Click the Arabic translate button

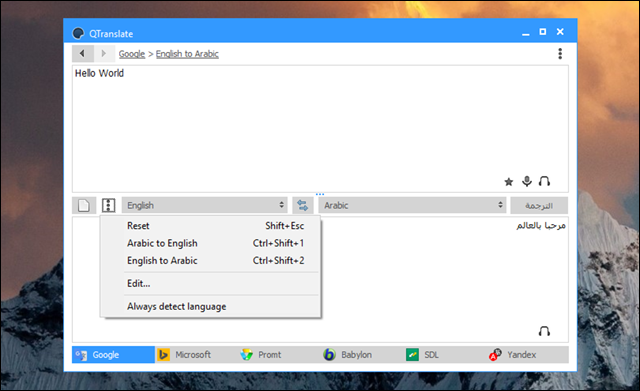[539, 205]
